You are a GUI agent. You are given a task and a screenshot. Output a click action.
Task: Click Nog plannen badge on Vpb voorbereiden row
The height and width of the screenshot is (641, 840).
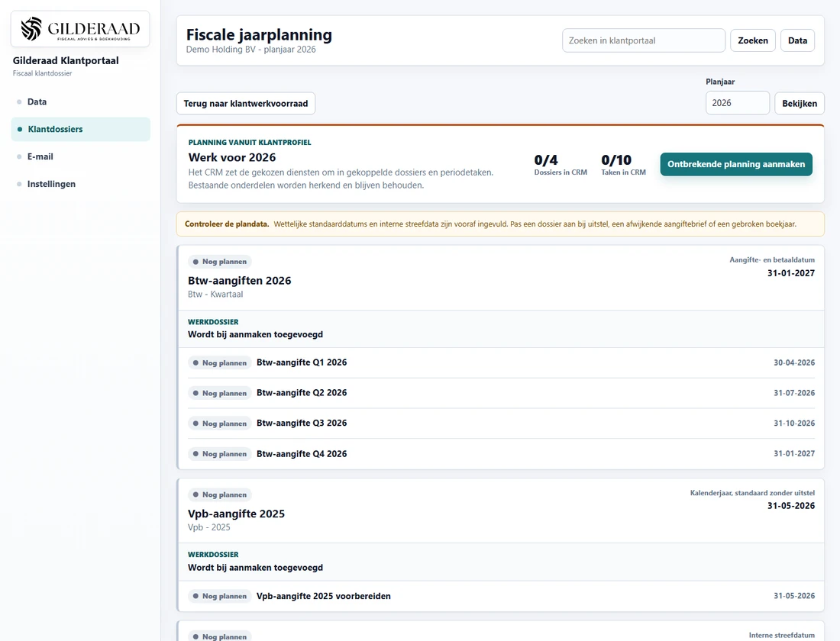click(220, 597)
